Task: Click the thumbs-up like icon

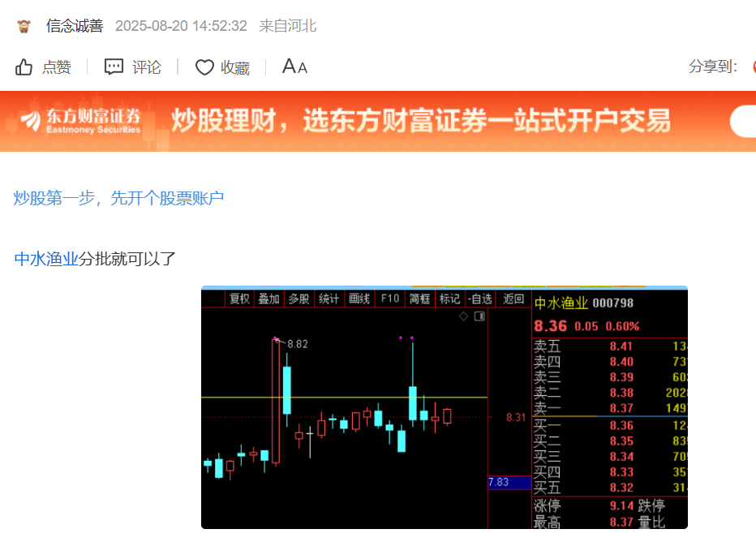Action: (x=24, y=67)
